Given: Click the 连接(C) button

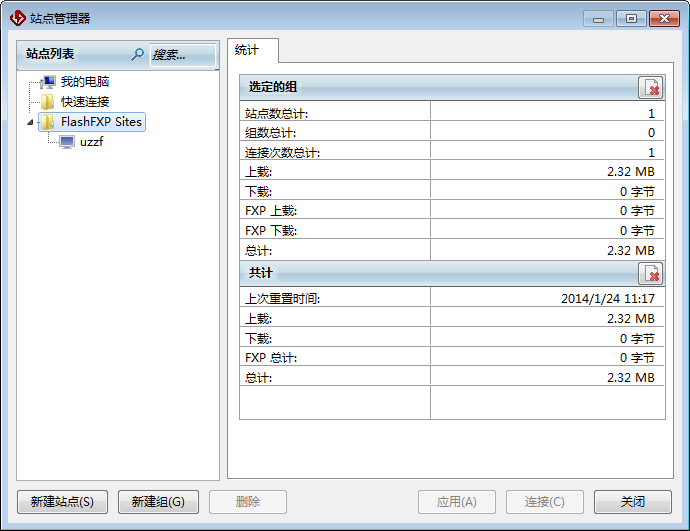Looking at the screenshot, I should pyautogui.click(x=545, y=502).
